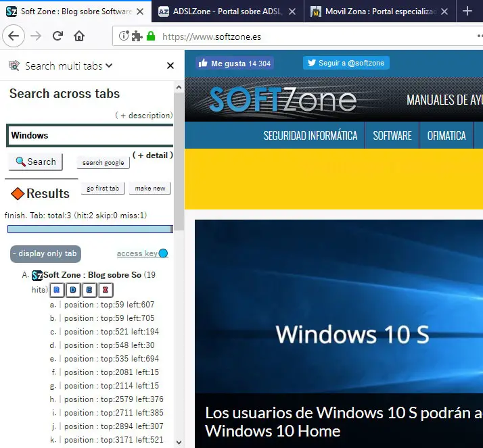Viewport: 483px width, 448px height.
Task: Switch to the ADSLZone tab
Action: pos(228,11)
